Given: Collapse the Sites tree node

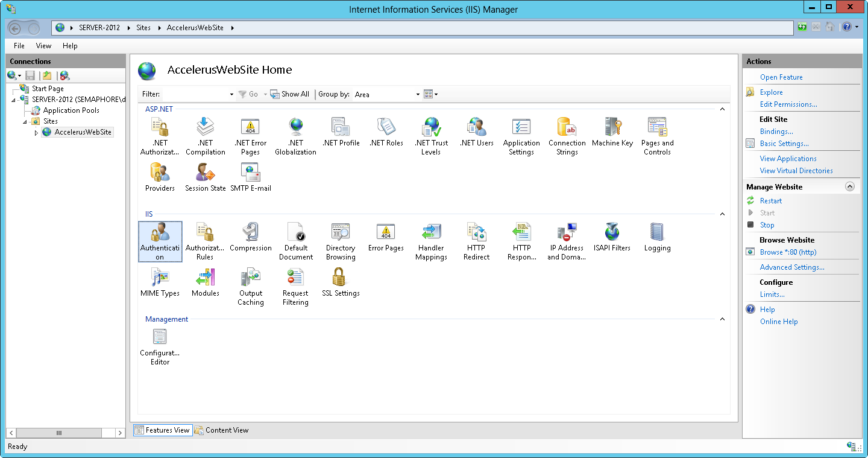Looking at the screenshot, I should click(x=25, y=121).
